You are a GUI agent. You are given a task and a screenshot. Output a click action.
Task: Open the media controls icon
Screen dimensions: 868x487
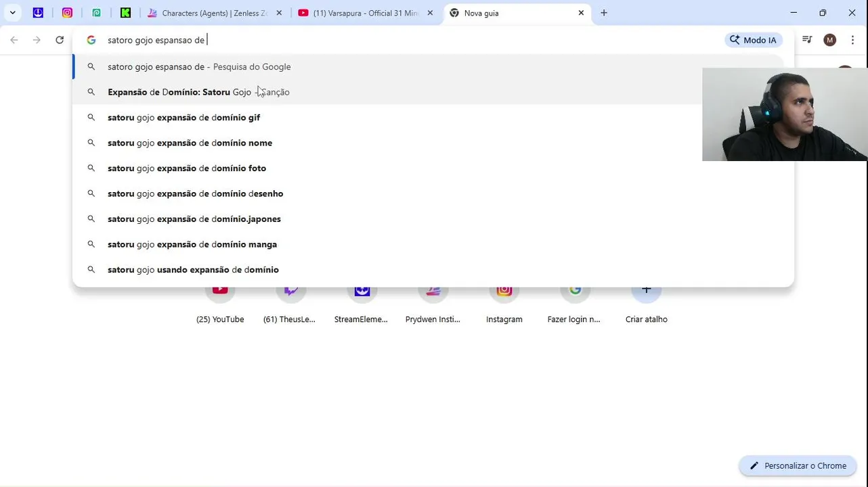(x=807, y=40)
